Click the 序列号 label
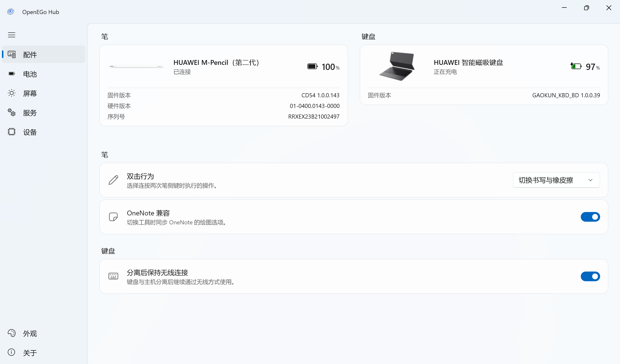 coord(116,116)
